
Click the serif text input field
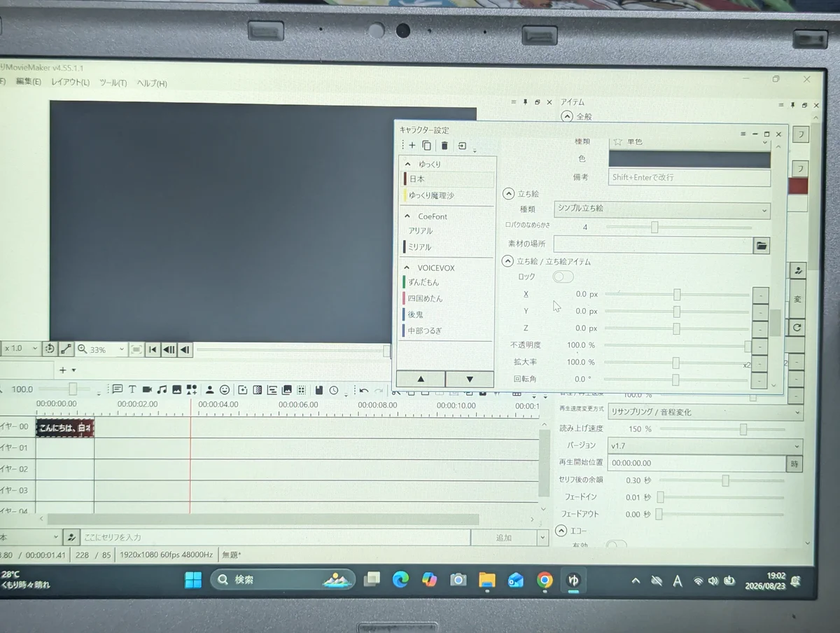pyautogui.click(x=274, y=538)
